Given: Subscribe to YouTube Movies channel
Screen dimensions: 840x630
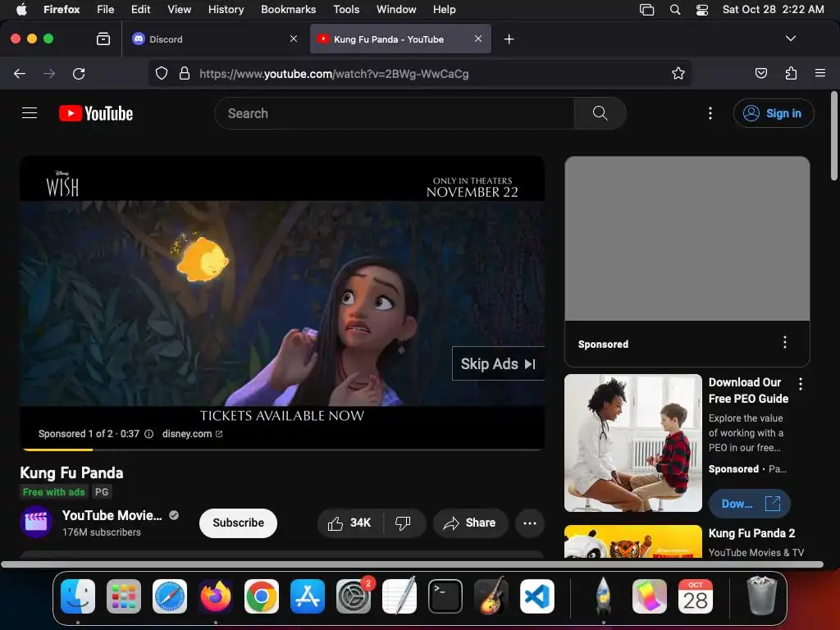Looking at the screenshot, I should click(239, 523).
